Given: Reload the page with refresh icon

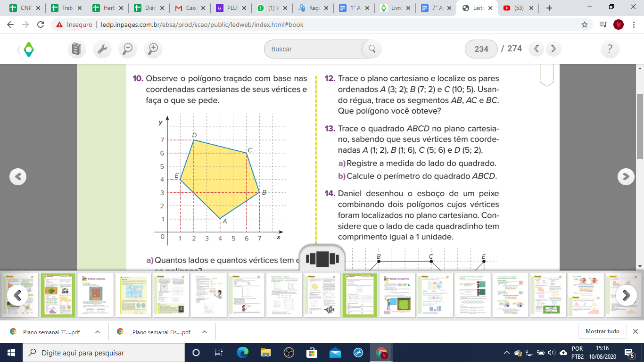Looking at the screenshot, I should coord(41,25).
